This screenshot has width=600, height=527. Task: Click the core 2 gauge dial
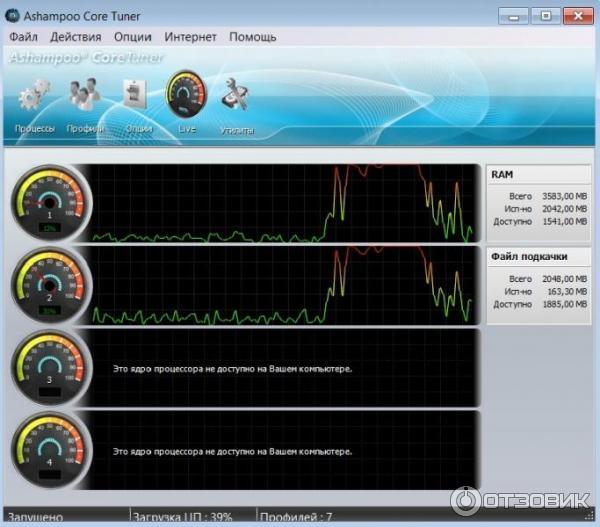[50, 286]
